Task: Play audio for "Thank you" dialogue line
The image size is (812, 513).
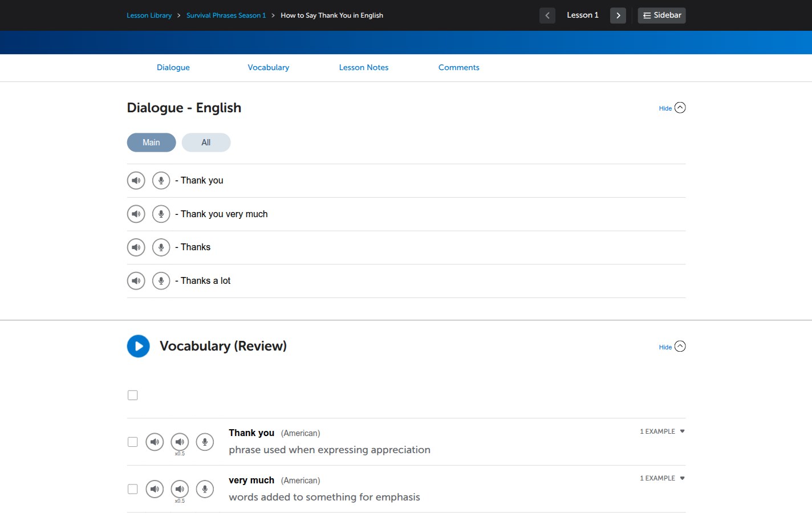Action: (136, 181)
